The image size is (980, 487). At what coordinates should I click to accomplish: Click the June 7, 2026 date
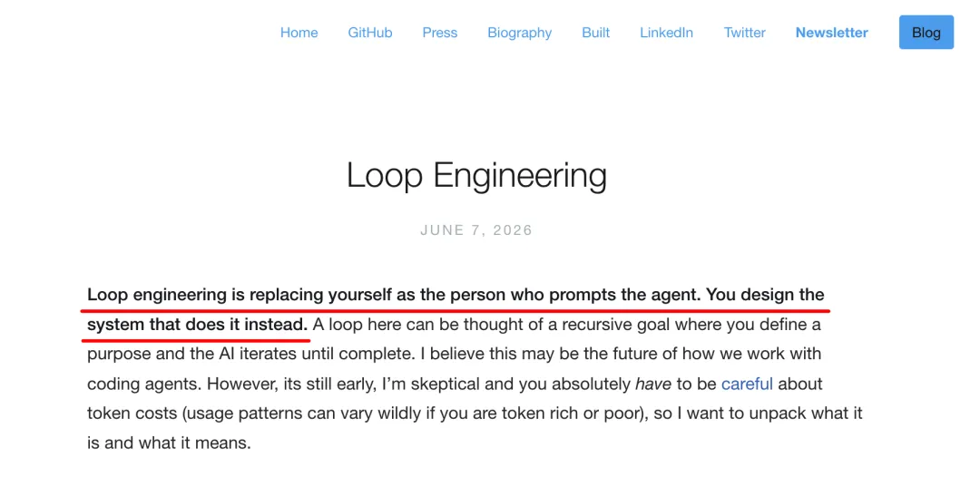[x=476, y=229]
